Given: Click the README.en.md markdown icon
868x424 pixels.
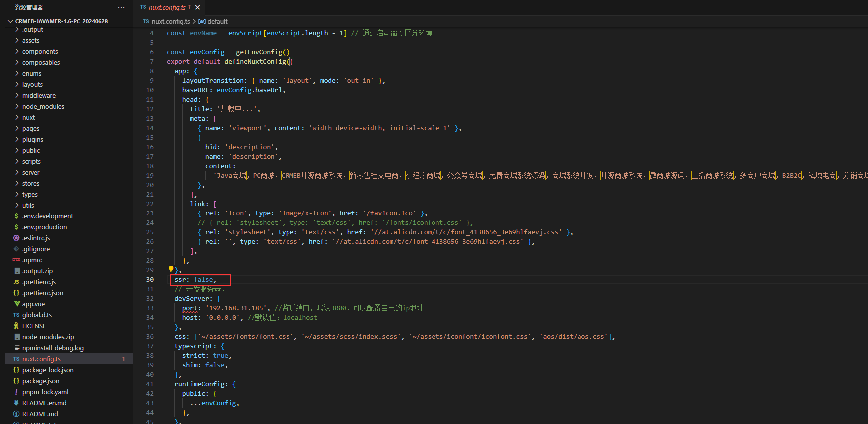Looking at the screenshot, I should coord(16,403).
